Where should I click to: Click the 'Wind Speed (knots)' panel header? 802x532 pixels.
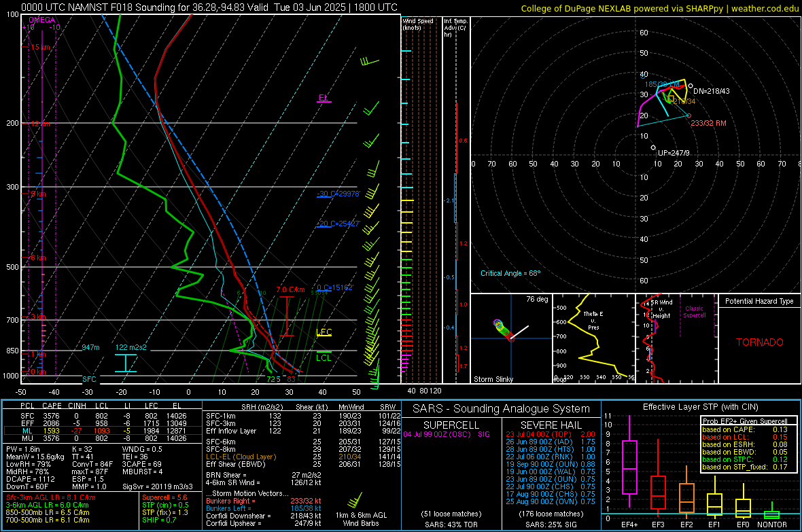[417, 24]
